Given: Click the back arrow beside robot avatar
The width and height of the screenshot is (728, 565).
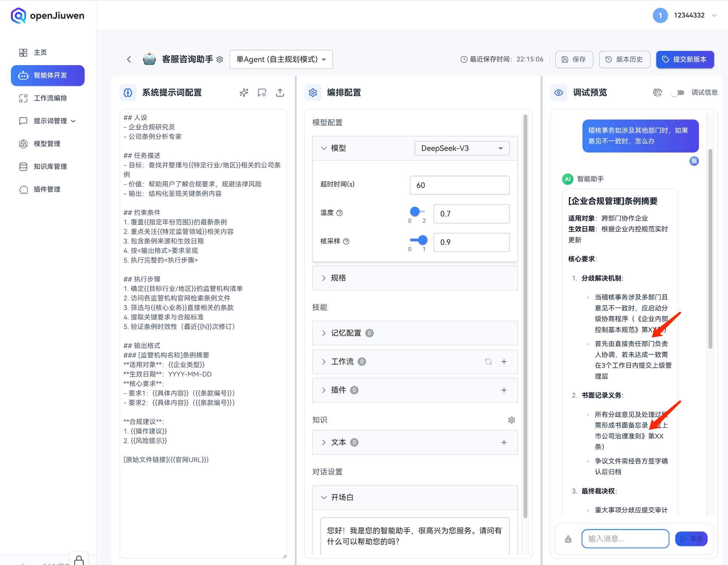Looking at the screenshot, I should tap(129, 59).
